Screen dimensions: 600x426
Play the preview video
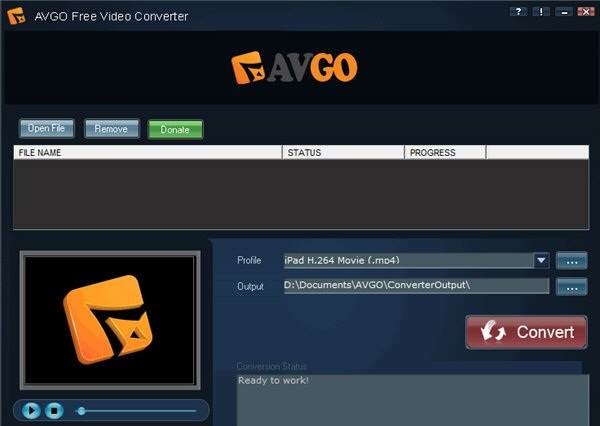click(31, 411)
